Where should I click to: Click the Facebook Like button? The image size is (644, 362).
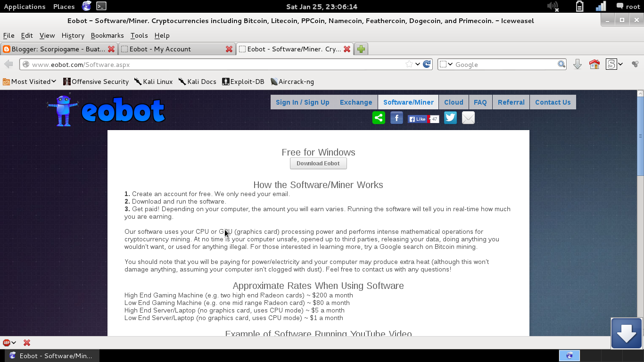pos(418,119)
